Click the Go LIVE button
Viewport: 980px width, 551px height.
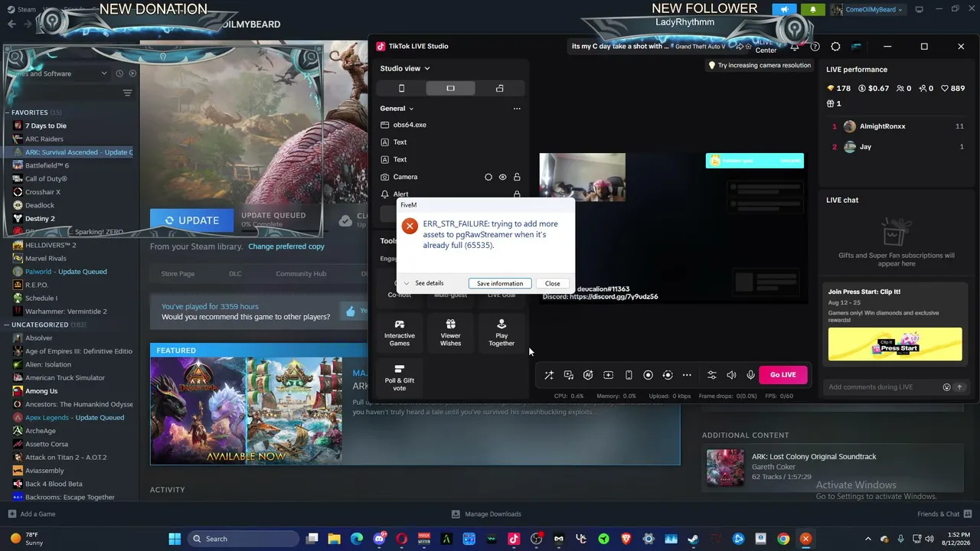[x=782, y=375]
